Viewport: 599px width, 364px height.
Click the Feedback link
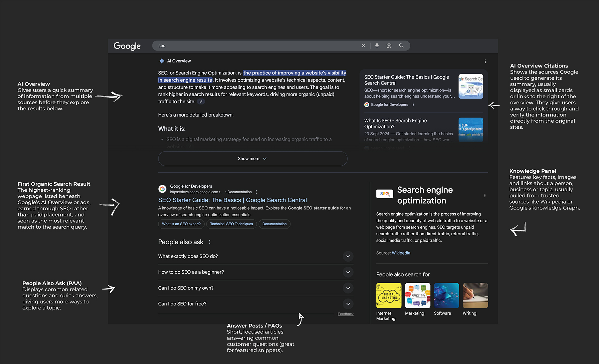point(345,314)
